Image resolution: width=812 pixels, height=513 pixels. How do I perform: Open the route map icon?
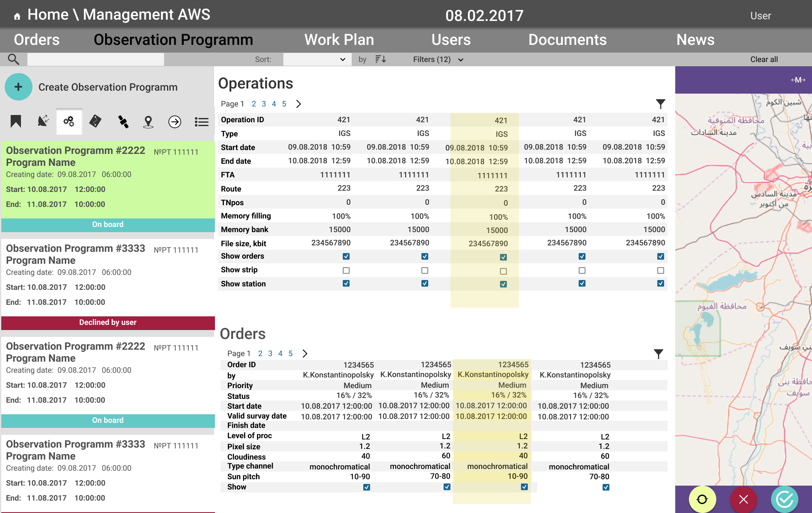tap(95, 121)
